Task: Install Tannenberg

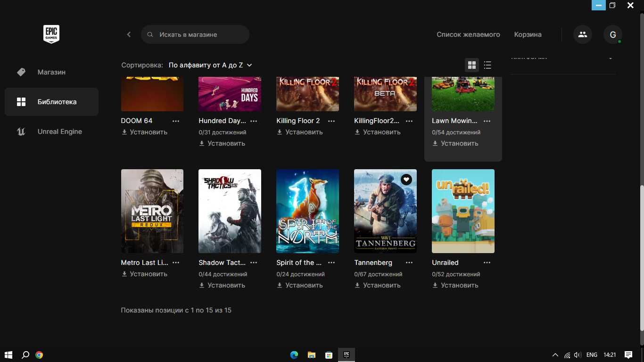Action: tap(378, 285)
